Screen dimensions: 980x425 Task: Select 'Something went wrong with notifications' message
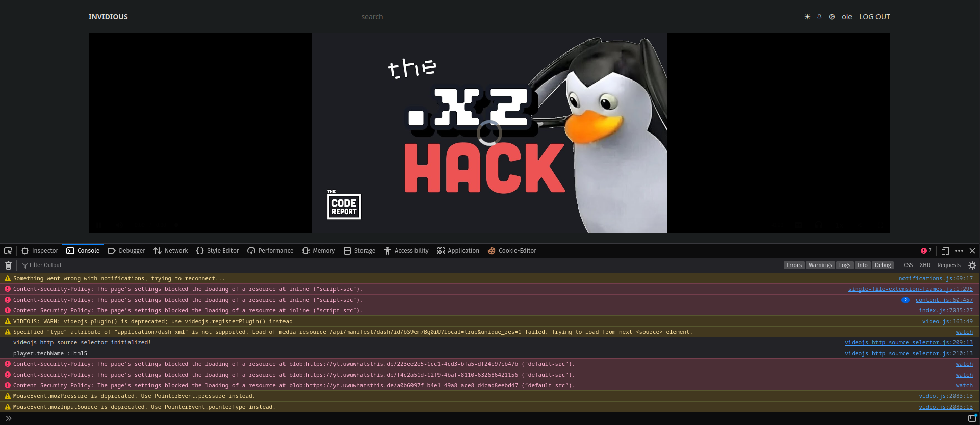[119, 278]
